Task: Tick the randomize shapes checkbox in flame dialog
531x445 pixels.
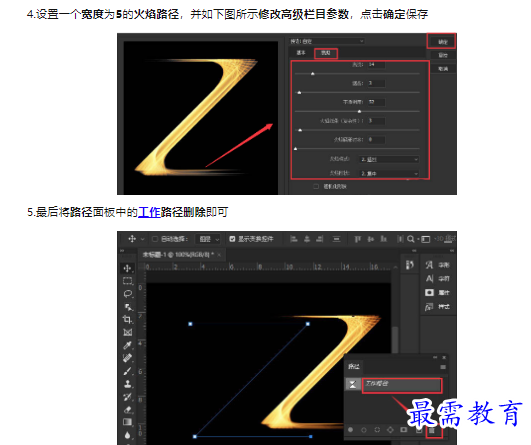Action: pos(316,186)
